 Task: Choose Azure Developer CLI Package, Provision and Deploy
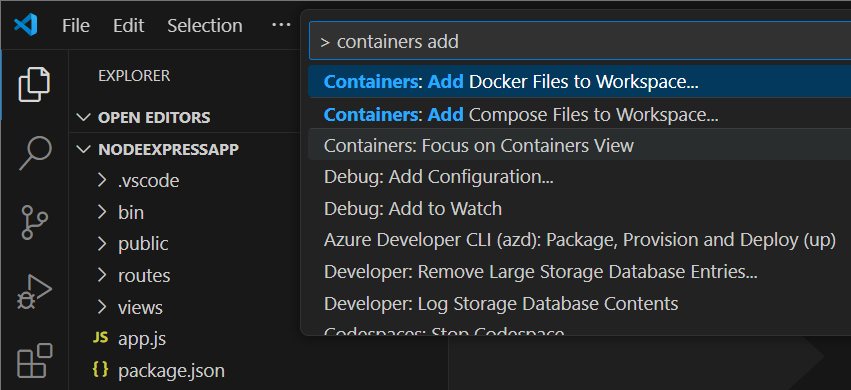(x=580, y=240)
